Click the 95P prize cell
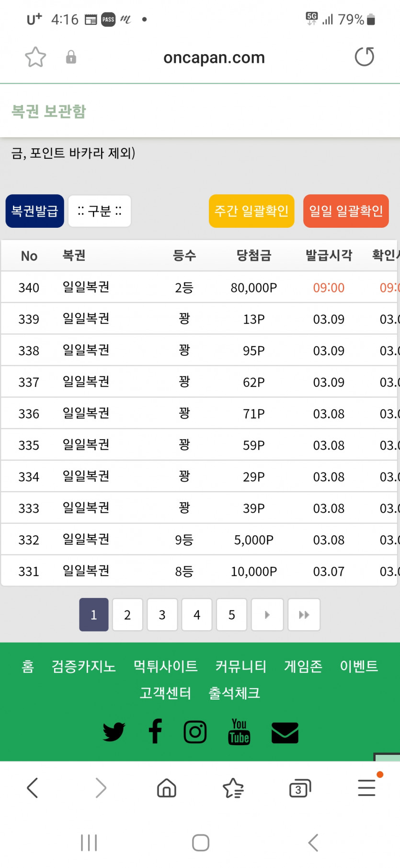 point(254,351)
